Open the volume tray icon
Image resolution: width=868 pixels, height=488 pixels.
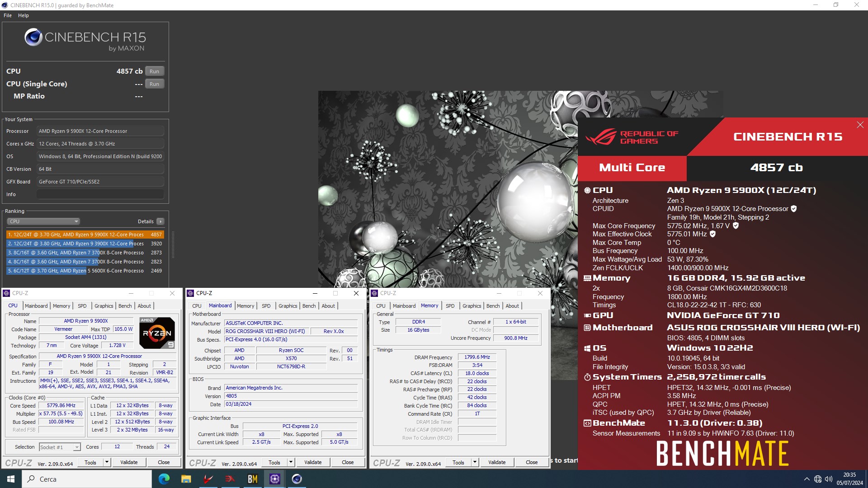click(x=828, y=479)
